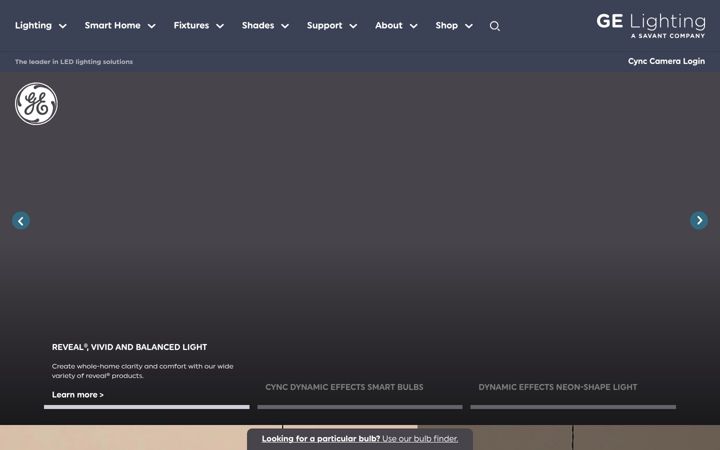Screen dimensions: 720x450
Task: Select the Dynamic Effects Neon-Shape Light slide
Action: (558, 387)
